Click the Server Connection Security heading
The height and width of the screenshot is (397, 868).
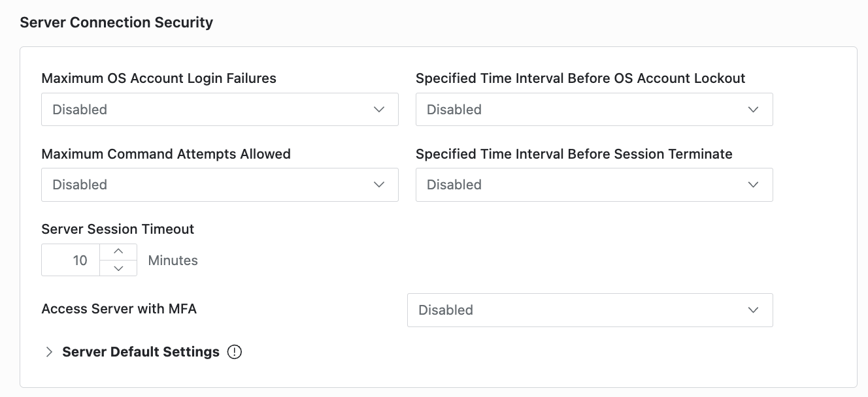tap(116, 22)
